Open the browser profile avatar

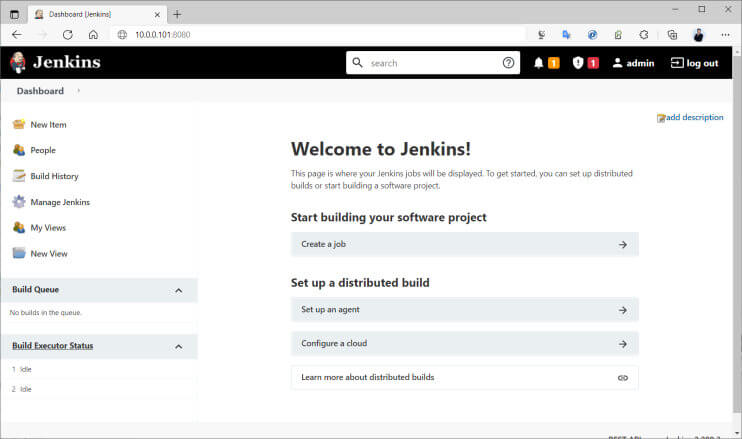698,35
